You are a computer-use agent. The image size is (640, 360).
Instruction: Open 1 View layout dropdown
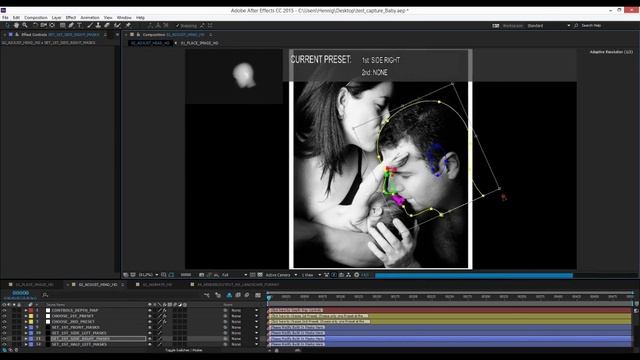pos(311,275)
